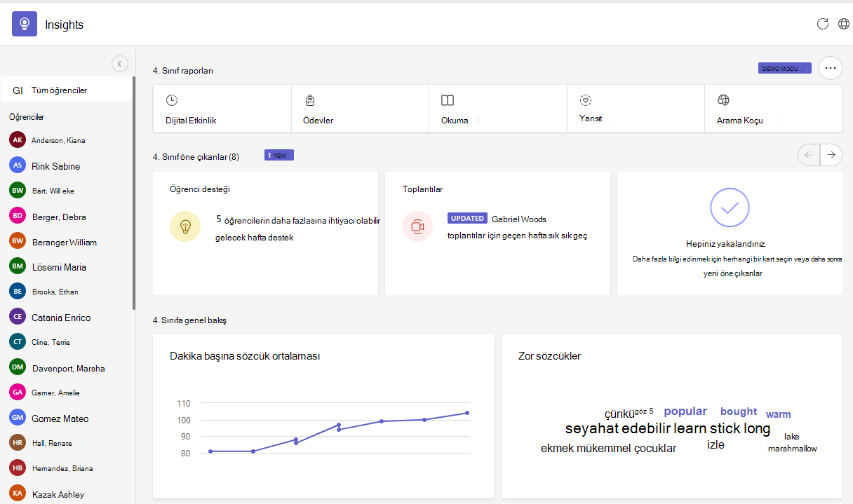Open the more options ellipsis button
Screen dimensions: 853x504
(831, 68)
